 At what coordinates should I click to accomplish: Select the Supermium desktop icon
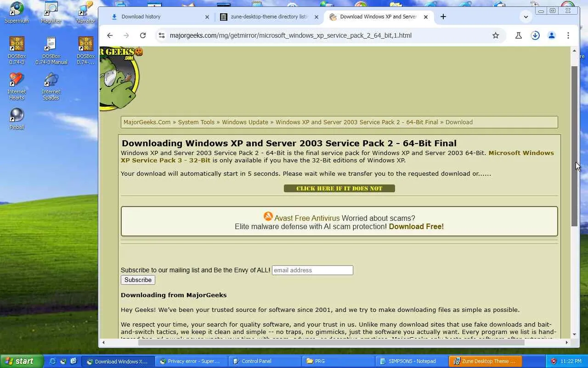(x=17, y=12)
